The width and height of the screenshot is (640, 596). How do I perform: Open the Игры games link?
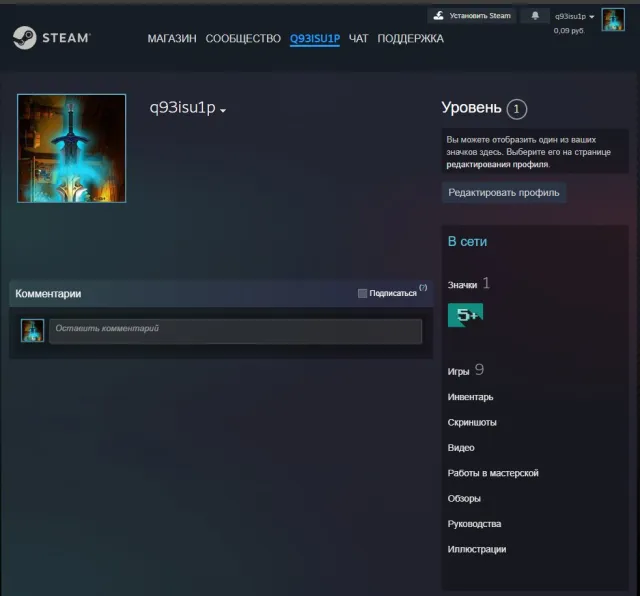(458, 371)
